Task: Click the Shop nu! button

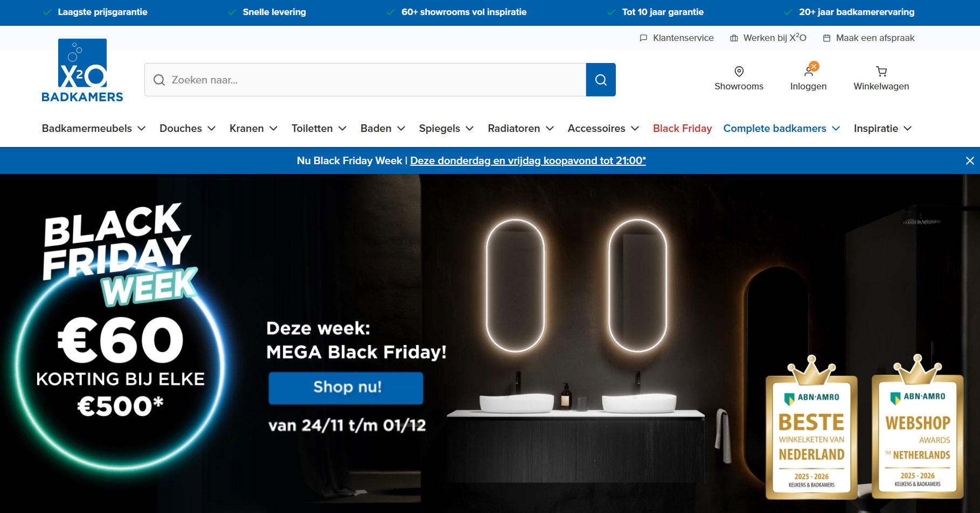Action: click(346, 388)
